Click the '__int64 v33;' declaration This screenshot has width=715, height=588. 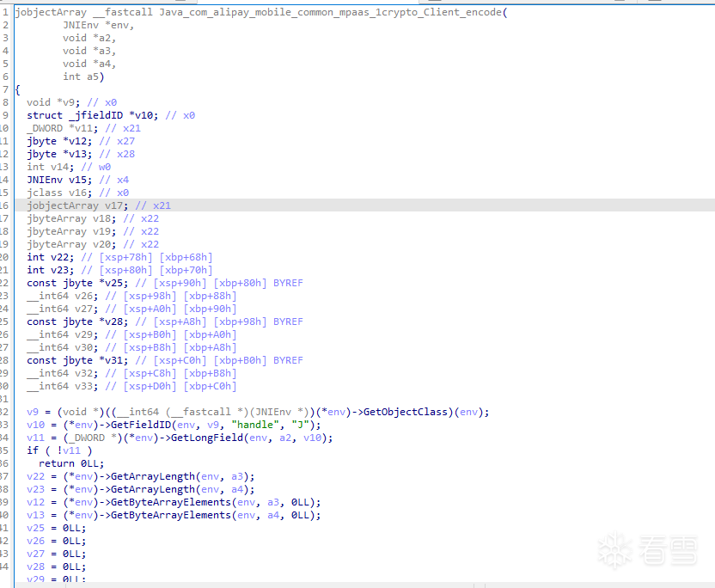63,386
